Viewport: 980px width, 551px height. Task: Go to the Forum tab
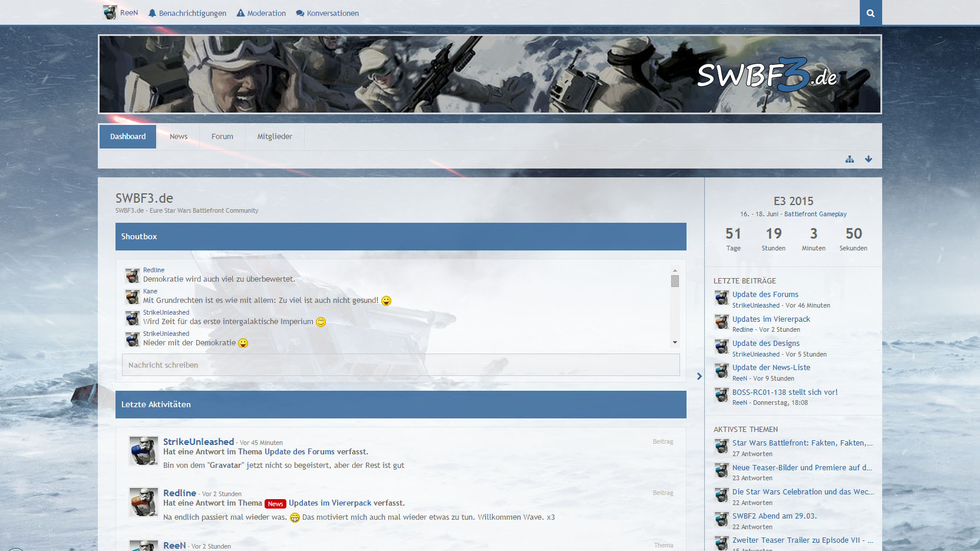(222, 136)
